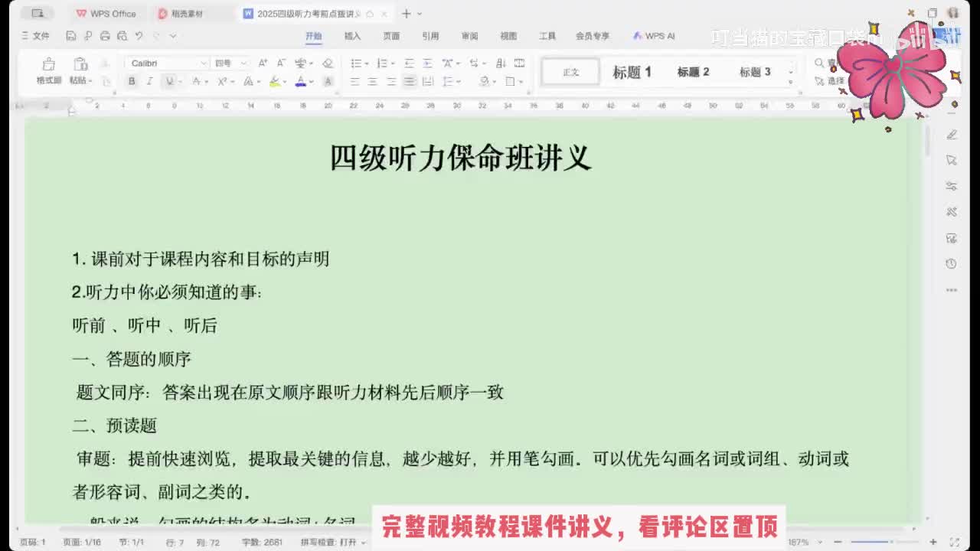The height and width of the screenshot is (551, 980).
Task: Click the Sort icon in paragraph group
Action: 501,64
